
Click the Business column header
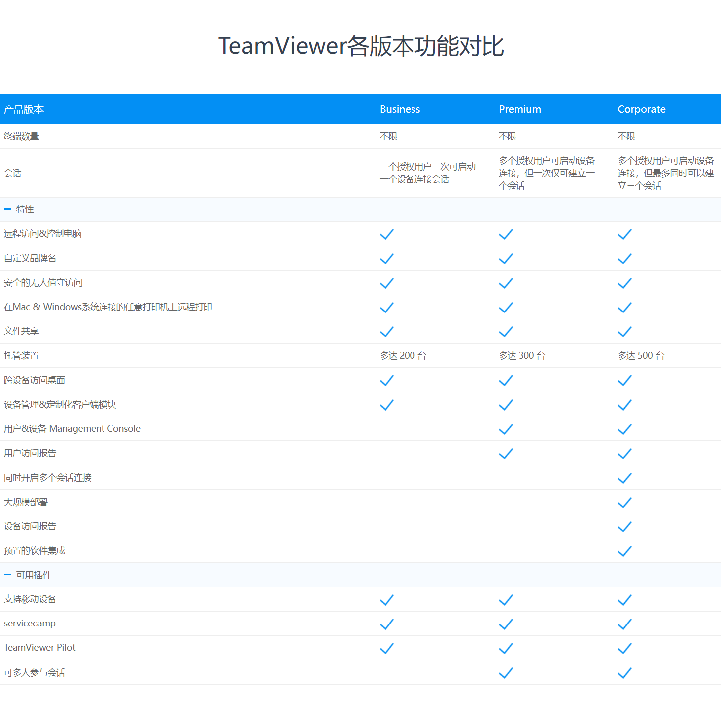pos(400,109)
